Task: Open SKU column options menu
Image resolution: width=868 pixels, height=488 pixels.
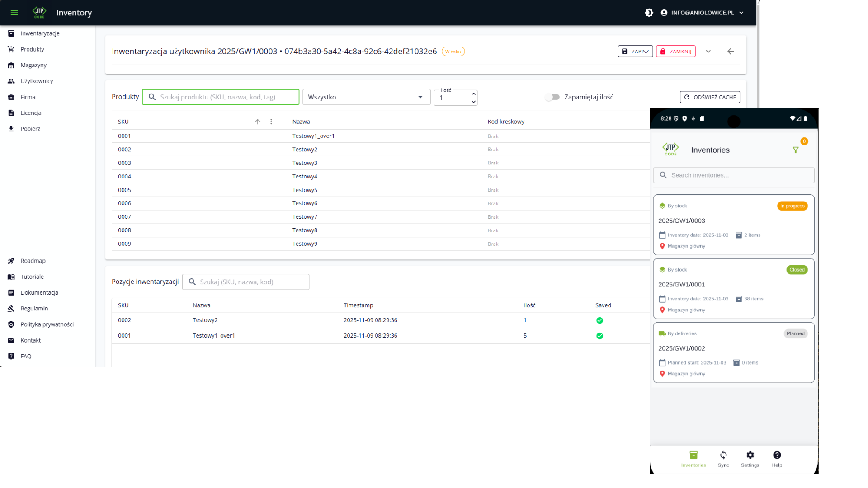Action: click(271, 122)
